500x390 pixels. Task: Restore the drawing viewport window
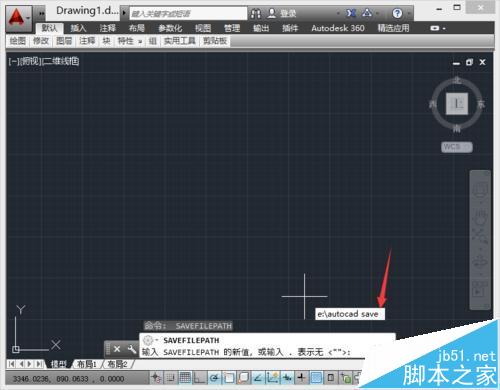(x=469, y=62)
